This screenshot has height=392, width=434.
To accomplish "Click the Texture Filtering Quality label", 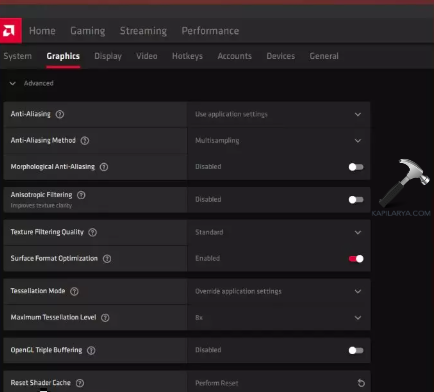I will point(47,232).
